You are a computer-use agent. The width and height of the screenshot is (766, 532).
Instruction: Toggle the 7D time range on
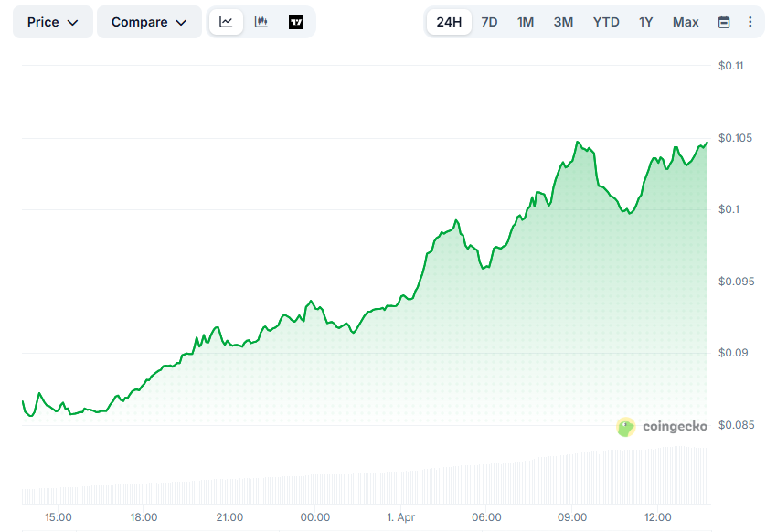tap(489, 21)
